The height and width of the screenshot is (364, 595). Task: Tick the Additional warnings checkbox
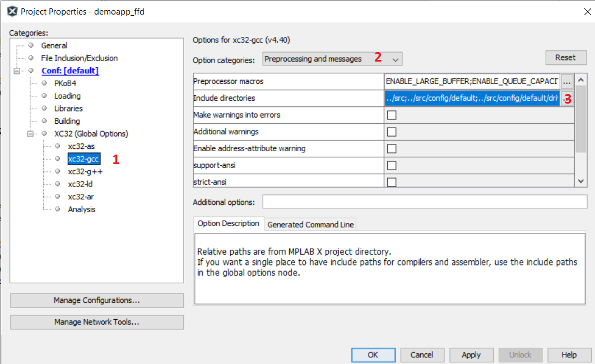pos(392,132)
